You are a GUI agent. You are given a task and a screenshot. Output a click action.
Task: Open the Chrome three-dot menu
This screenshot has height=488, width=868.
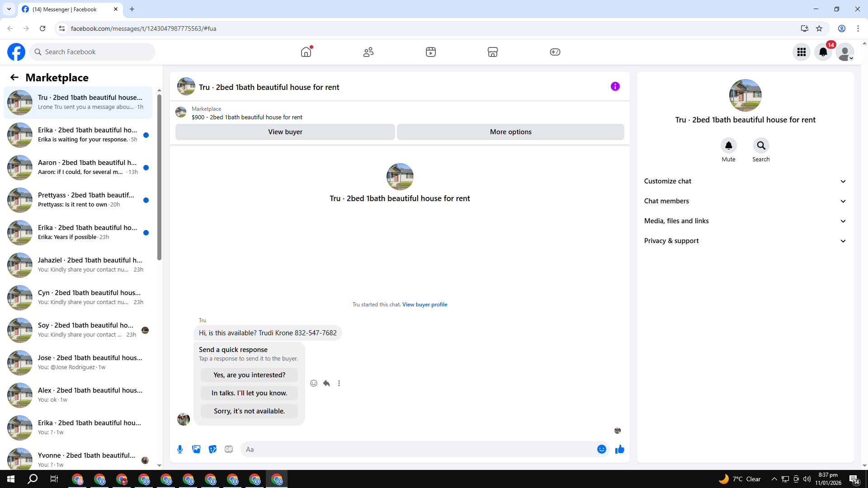pyautogui.click(x=858, y=28)
